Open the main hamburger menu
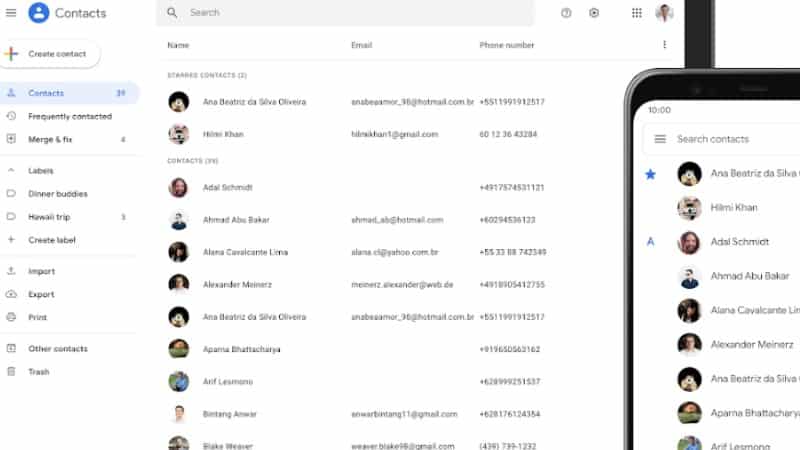The height and width of the screenshot is (450, 800). click(11, 13)
